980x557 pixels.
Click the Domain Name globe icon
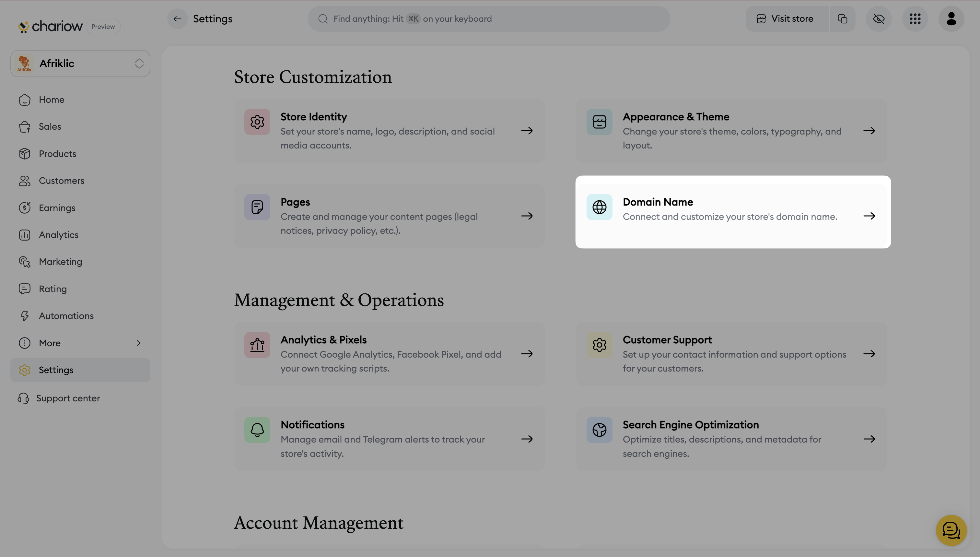pos(599,207)
